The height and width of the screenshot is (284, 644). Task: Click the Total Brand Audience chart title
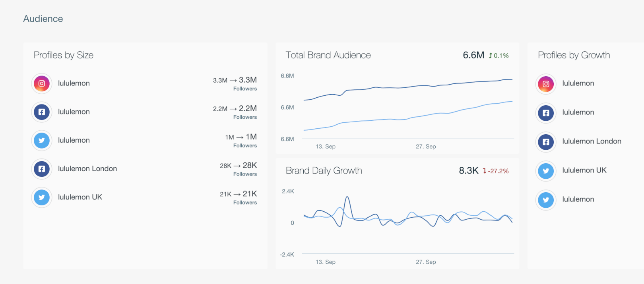328,55
